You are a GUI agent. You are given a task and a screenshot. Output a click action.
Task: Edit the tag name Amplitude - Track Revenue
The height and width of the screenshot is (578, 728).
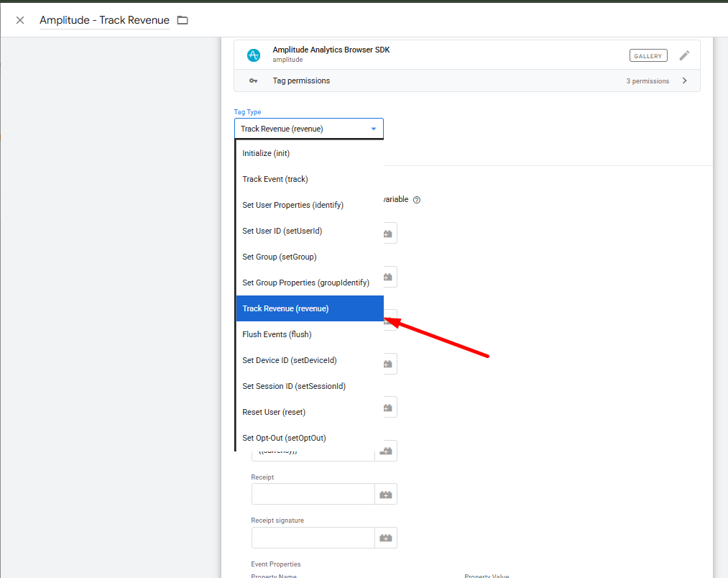click(104, 20)
